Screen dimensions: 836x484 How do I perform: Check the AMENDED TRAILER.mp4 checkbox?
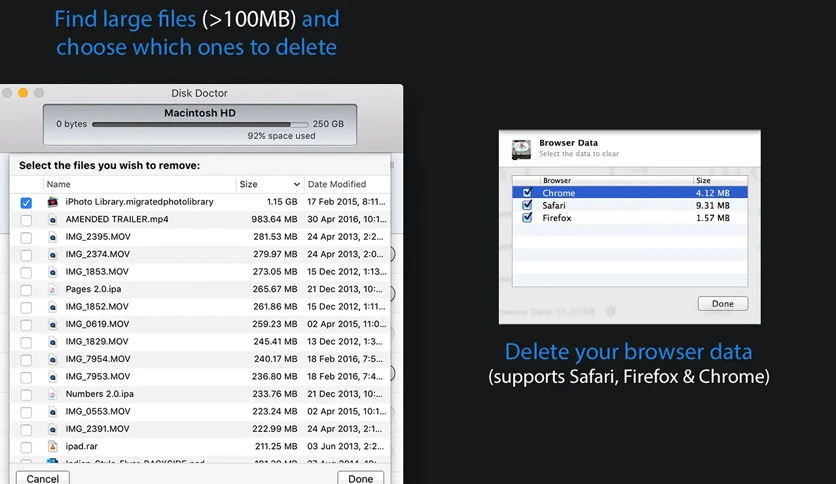26,220
